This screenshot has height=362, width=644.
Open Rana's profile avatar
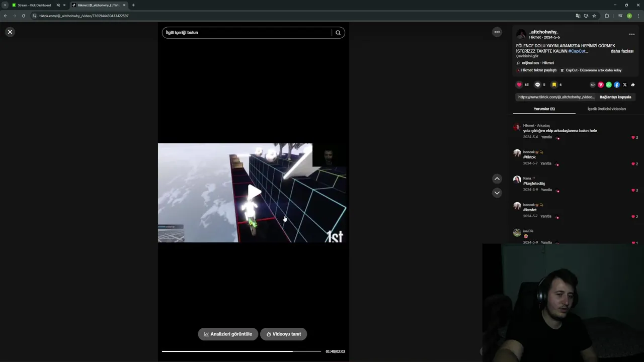(x=517, y=179)
